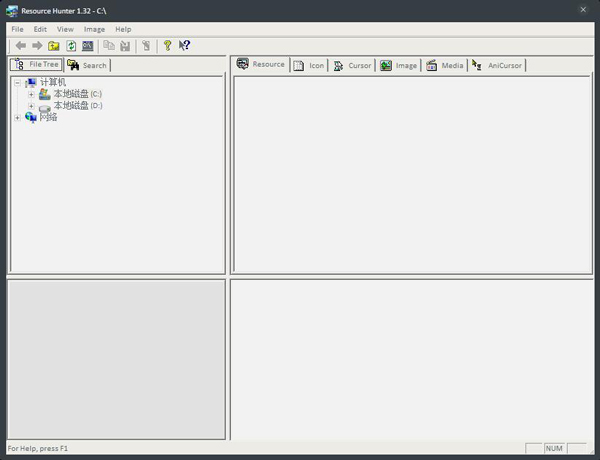Click the D: drive icon
This screenshot has width=600, height=460.
pyautogui.click(x=45, y=108)
